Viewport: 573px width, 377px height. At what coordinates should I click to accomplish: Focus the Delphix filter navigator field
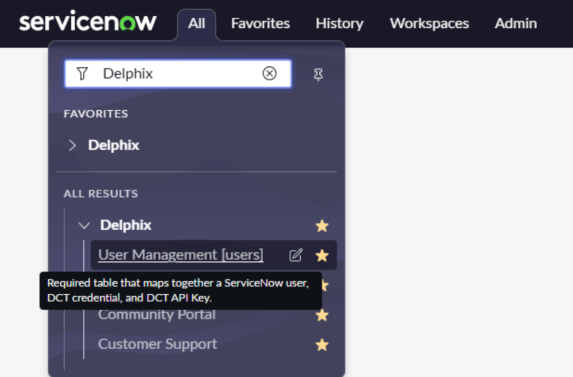click(178, 74)
